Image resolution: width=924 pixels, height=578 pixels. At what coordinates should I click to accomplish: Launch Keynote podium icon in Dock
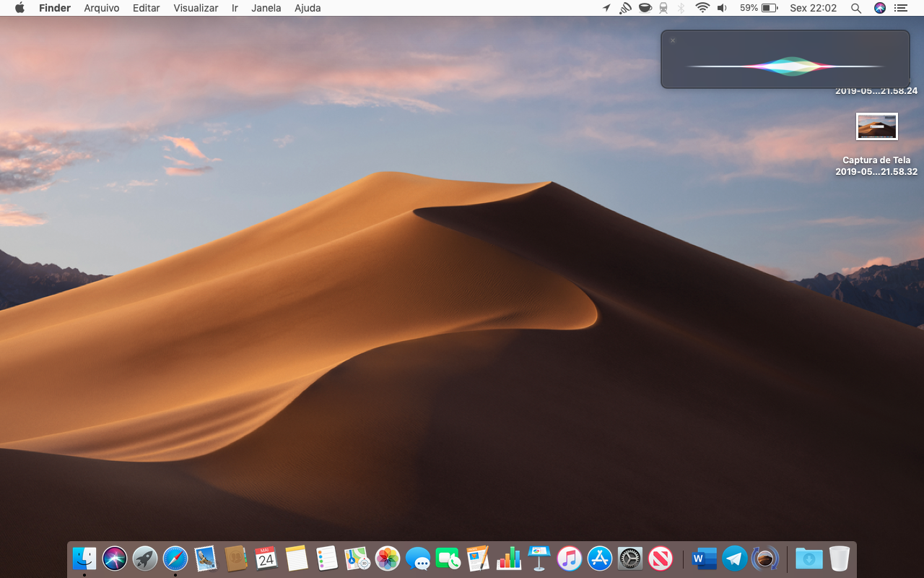(539, 558)
